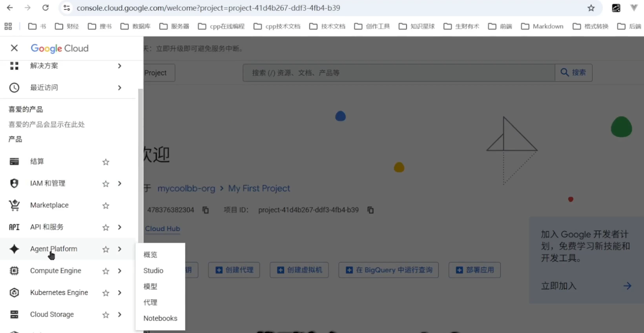644x333 pixels.
Task: Expand the 最近访问 submenu arrow
Action: point(120,88)
